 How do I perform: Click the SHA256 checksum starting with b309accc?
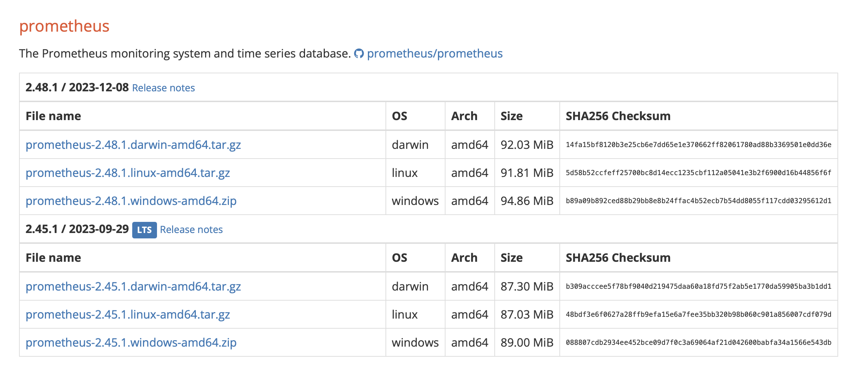click(x=698, y=286)
